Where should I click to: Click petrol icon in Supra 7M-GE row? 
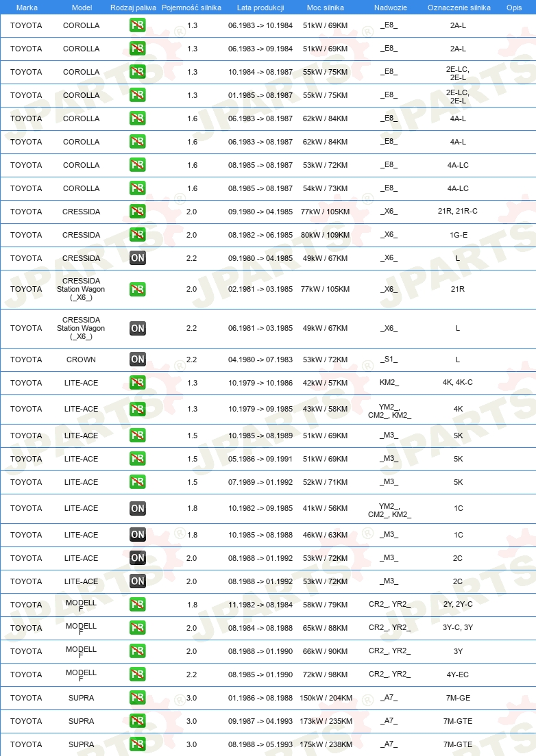(138, 698)
